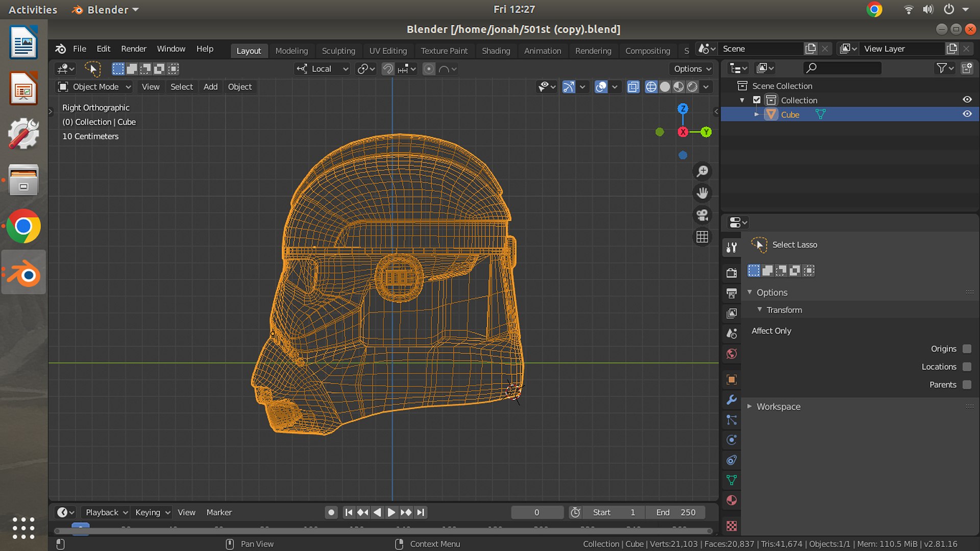Open the Blender logo application menu
Image resolution: width=980 pixels, height=551 pixels.
(60, 49)
